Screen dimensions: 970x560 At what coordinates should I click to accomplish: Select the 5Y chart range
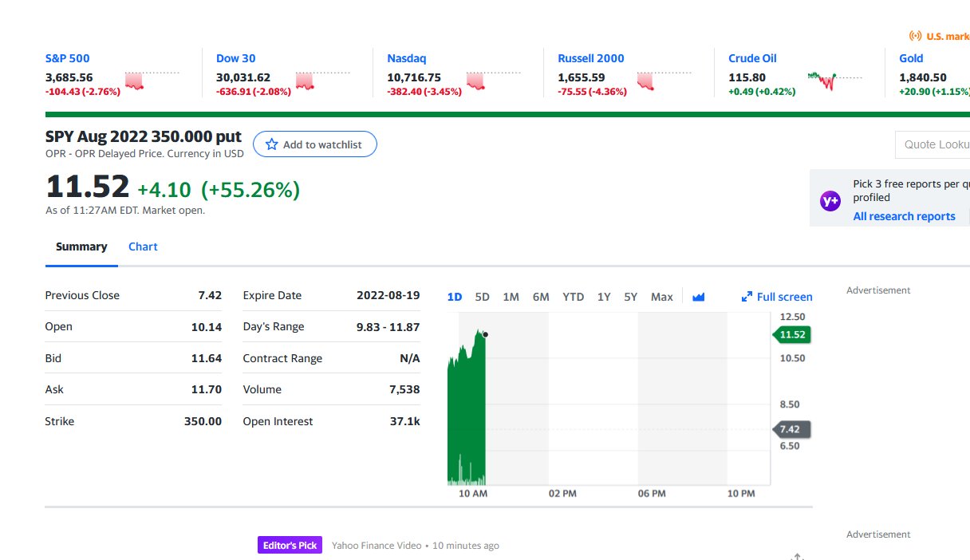(x=631, y=297)
